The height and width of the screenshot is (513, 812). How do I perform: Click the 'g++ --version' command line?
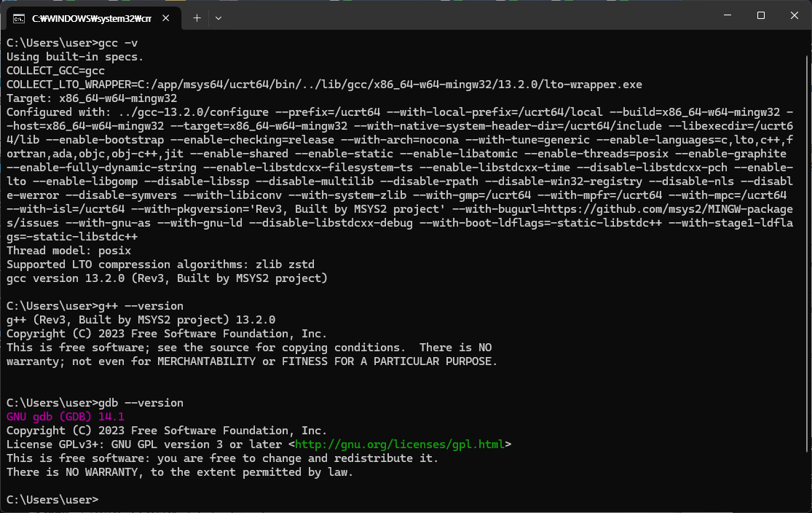tap(95, 306)
